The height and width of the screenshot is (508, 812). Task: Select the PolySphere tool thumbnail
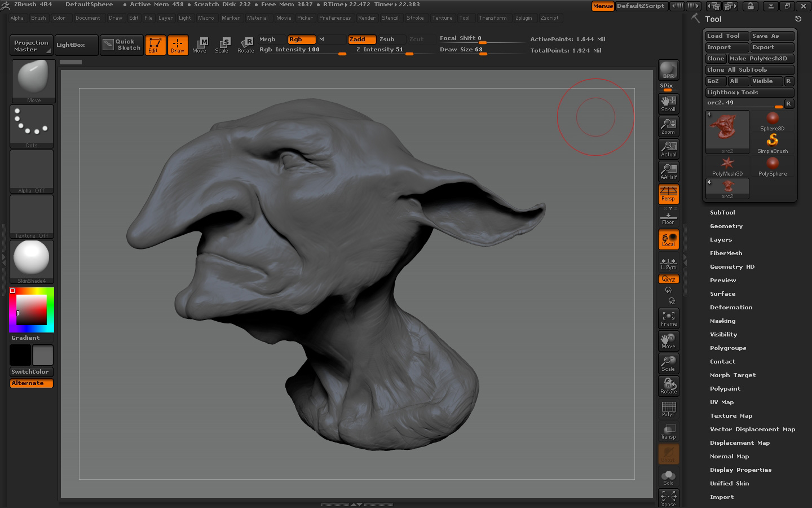click(x=773, y=166)
